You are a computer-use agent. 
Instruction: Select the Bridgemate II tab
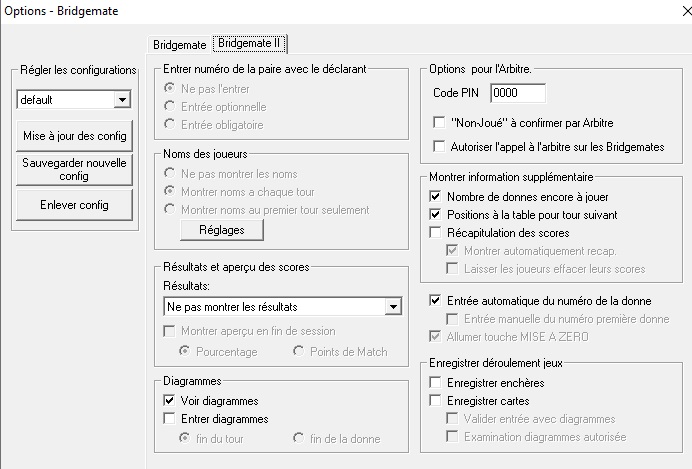coord(249,43)
